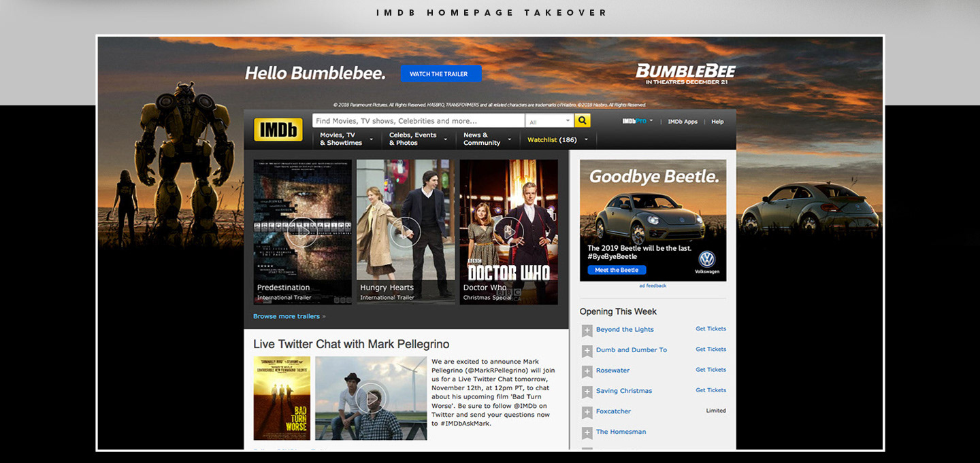980x463 pixels.
Task: Open the IMDbPro dropdown
Action: [638, 121]
